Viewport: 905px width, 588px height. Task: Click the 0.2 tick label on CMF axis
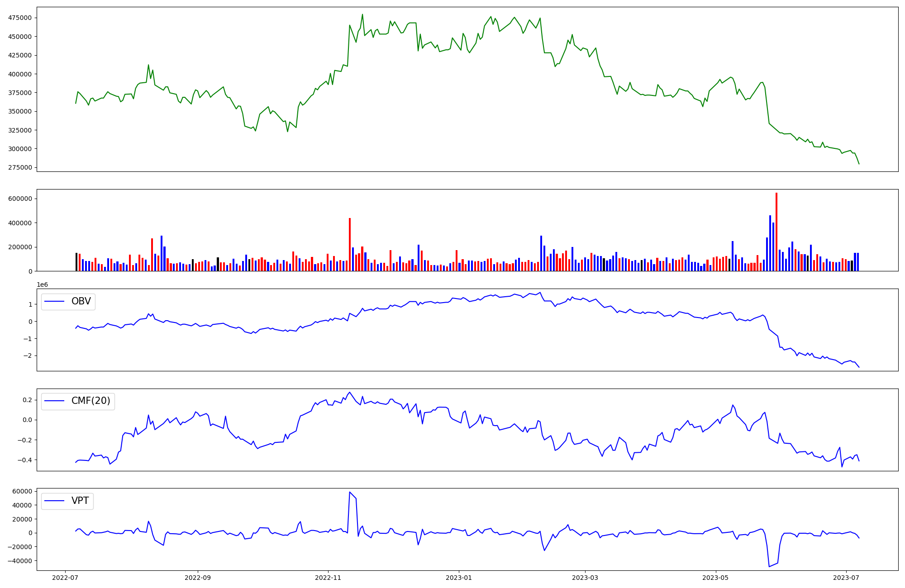(27, 400)
